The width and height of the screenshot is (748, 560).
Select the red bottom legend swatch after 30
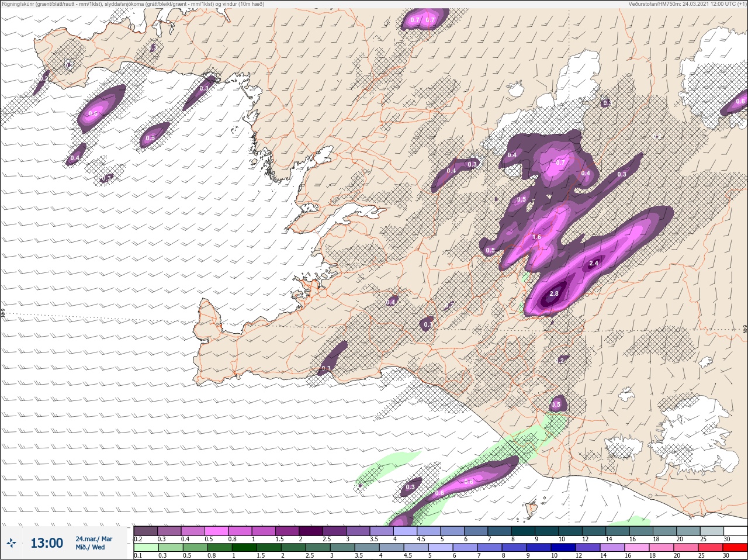[x=735, y=548]
